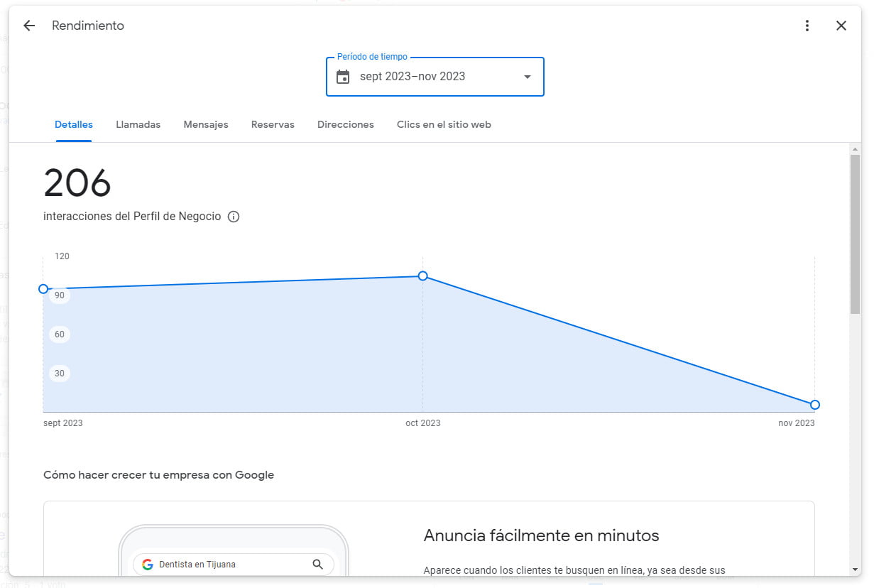Viewport: 874px width, 588px height.
Task: Select the Reservas tab
Action: pos(273,124)
